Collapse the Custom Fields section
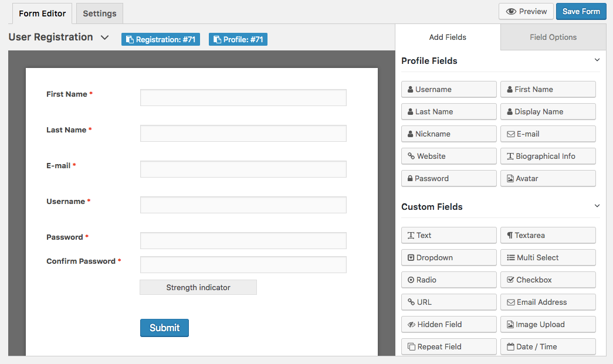The width and height of the screenshot is (613, 364). (597, 206)
